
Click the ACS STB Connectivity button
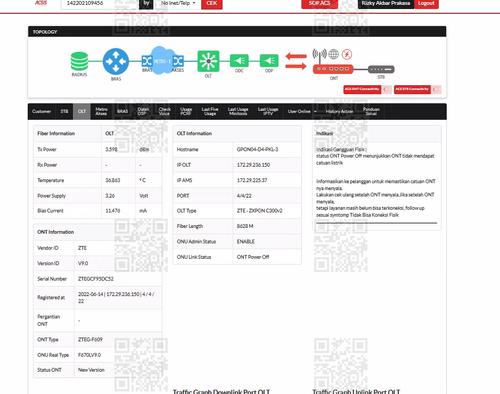click(x=412, y=89)
